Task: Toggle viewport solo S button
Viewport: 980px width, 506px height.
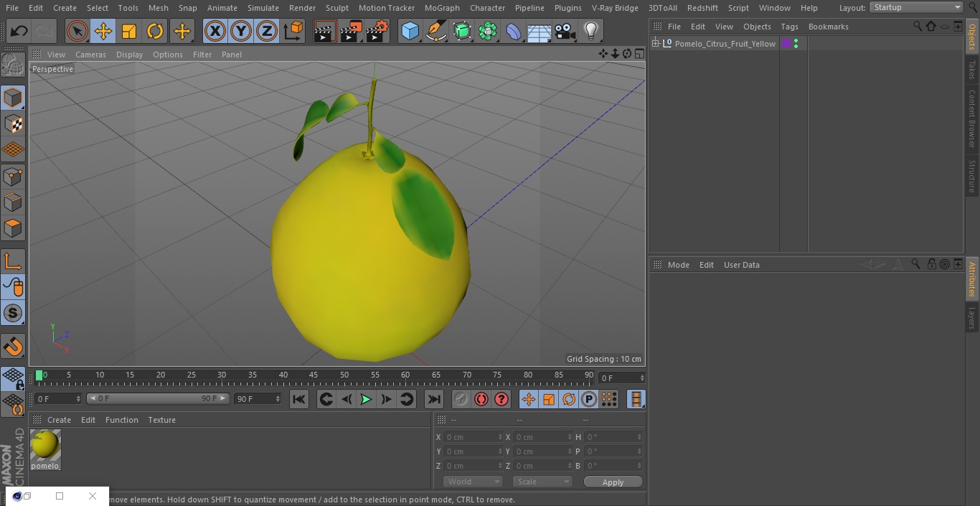Action: coord(13,313)
